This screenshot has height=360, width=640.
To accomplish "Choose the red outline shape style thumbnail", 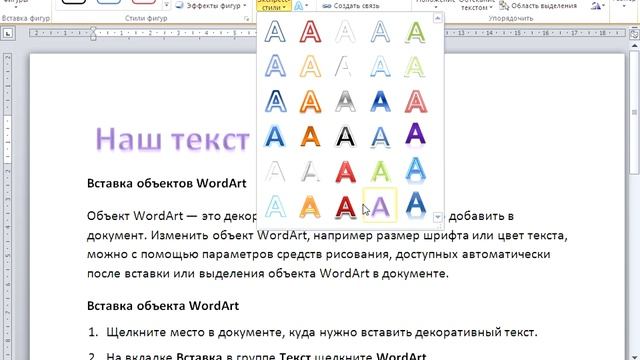I will [x=144, y=2].
